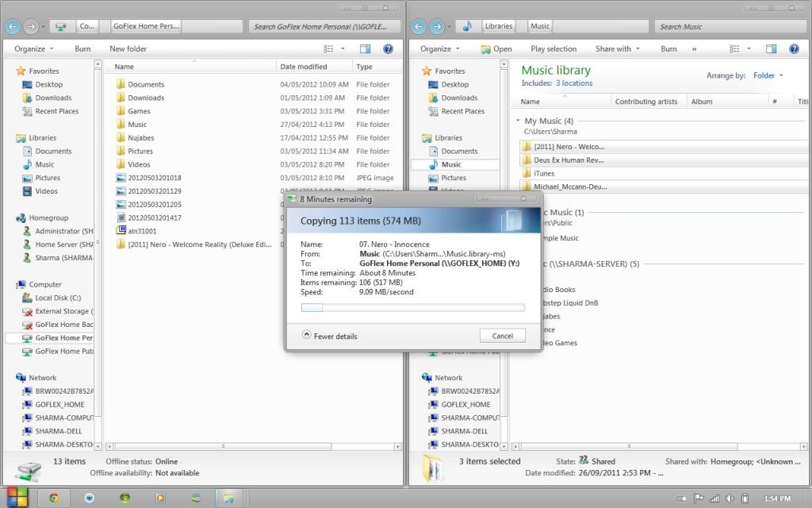812x508 pixels.
Task: Toggle preview pane in the Music library window
Action: [771, 48]
